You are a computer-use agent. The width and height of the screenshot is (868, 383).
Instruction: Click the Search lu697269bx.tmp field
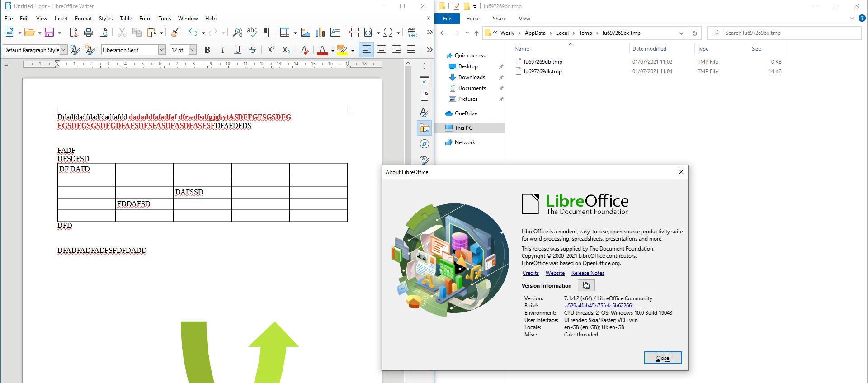[784, 33]
